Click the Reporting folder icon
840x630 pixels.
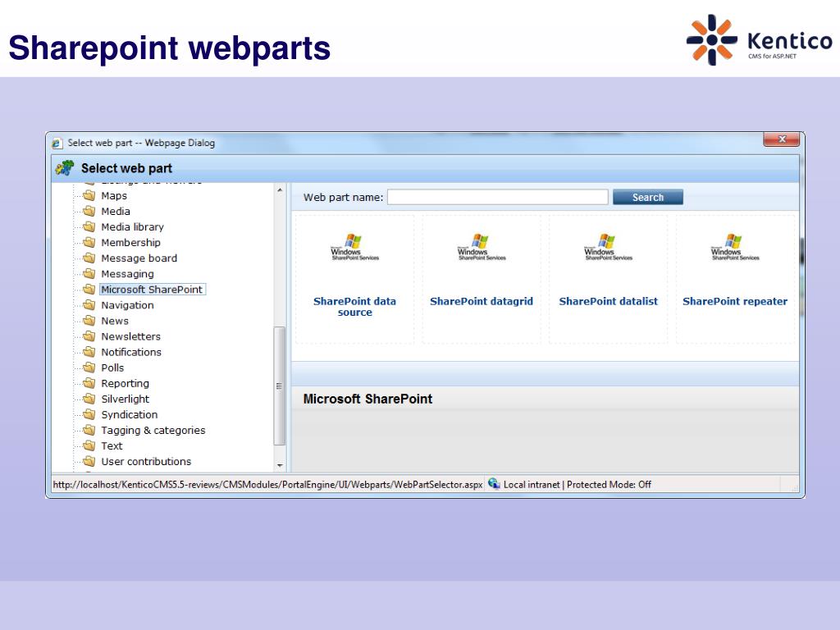tap(89, 383)
